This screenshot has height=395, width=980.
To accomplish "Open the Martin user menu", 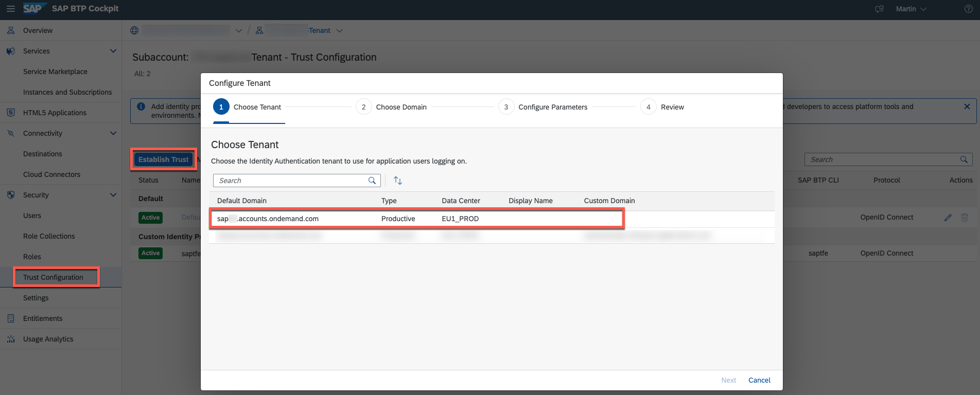I will [x=911, y=9].
